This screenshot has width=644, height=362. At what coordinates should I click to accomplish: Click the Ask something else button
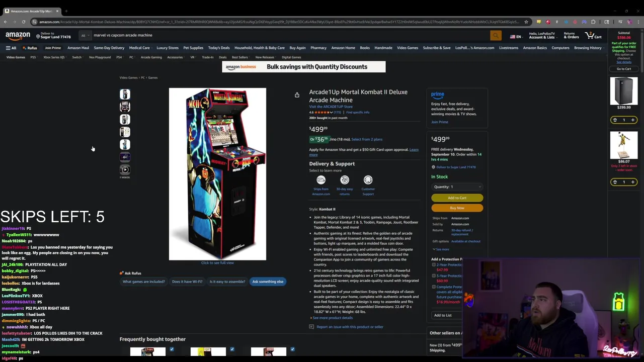click(268, 282)
